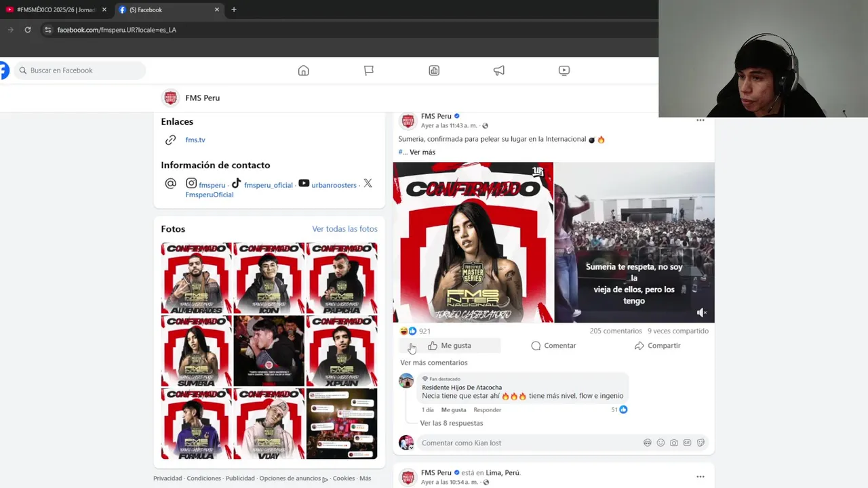Open the FORMULA confirmado photo
The height and width of the screenshot is (488, 868).
[x=196, y=424]
